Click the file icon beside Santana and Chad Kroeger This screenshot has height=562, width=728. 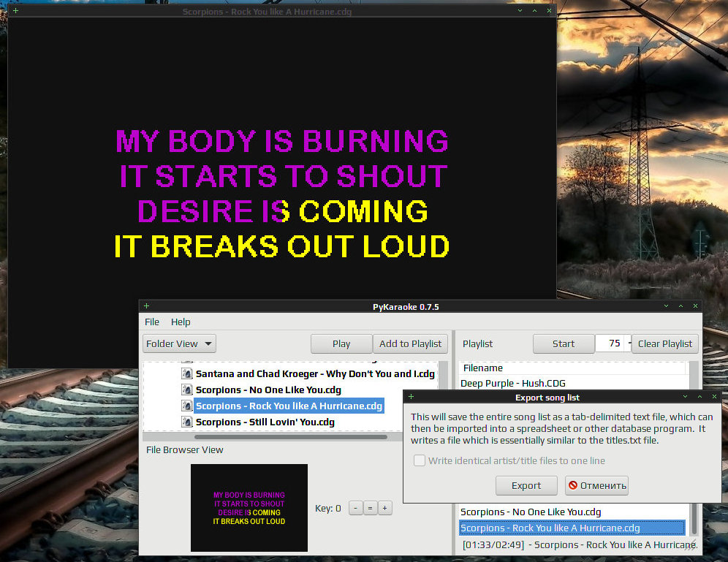click(x=186, y=373)
